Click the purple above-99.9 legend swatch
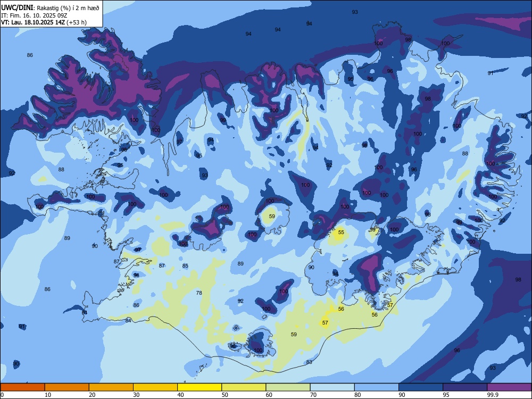Screen dimensions: 532x399 509,387
